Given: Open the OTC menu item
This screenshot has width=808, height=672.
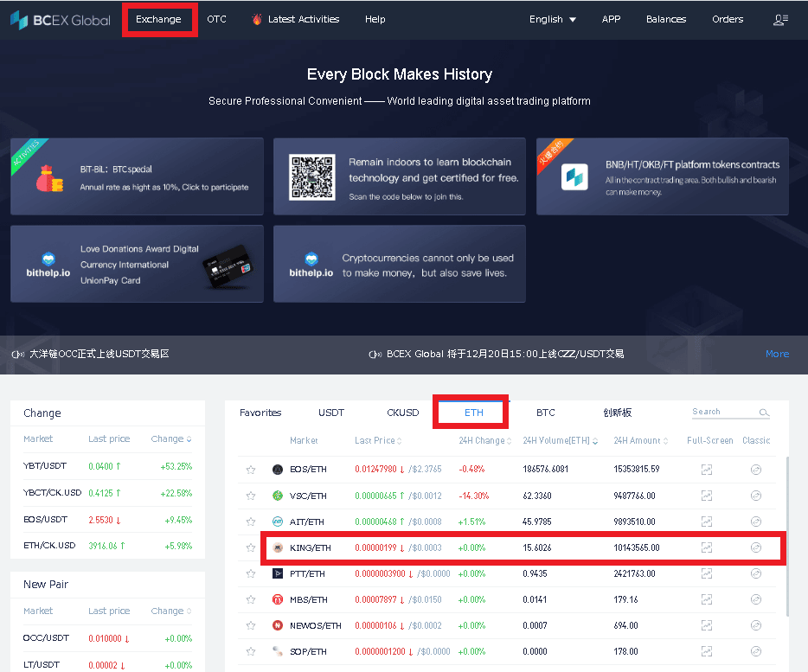Looking at the screenshot, I should pyautogui.click(x=216, y=20).
